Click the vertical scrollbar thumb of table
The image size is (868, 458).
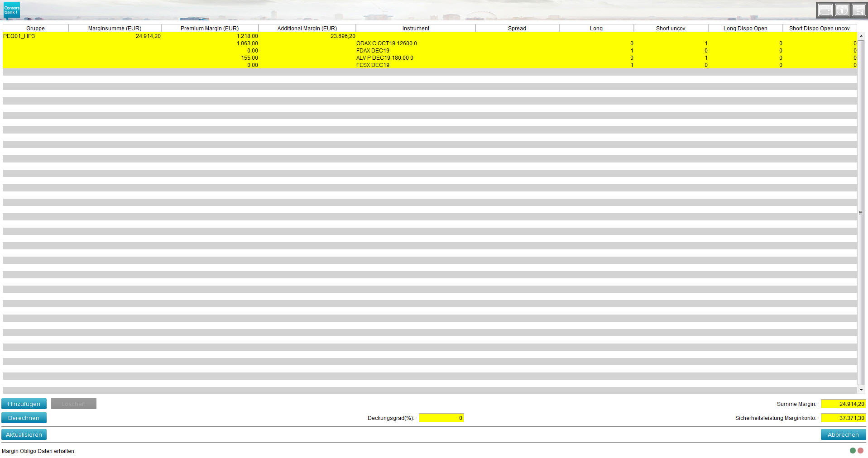[861, 212]
